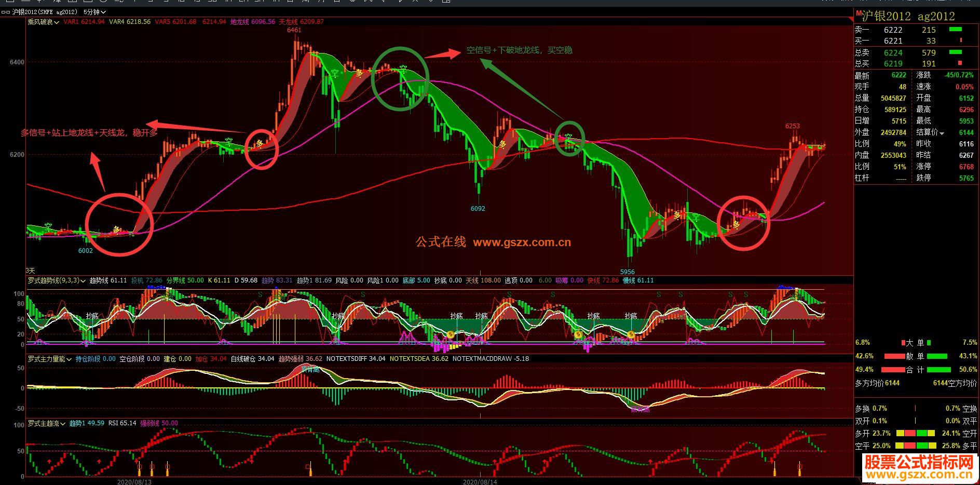Click the 最高 value 6296
This screenshot has width=980, height=485.
point(967,110)
